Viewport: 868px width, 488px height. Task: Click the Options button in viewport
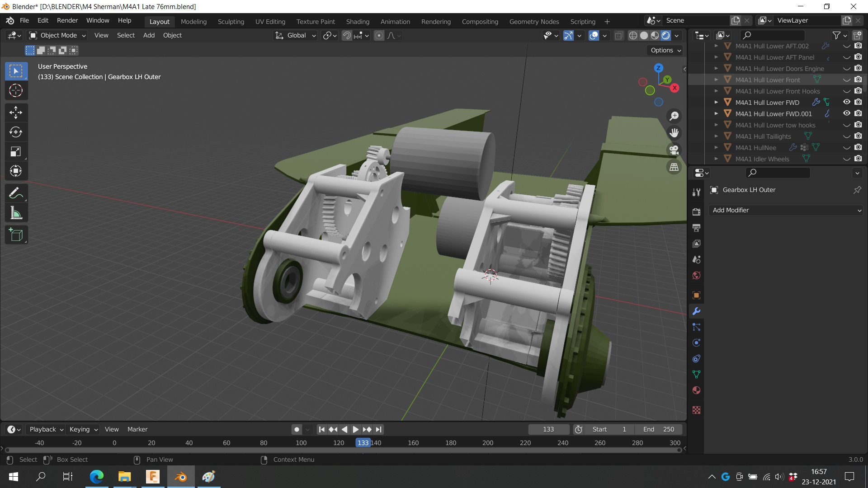[665, 50]
